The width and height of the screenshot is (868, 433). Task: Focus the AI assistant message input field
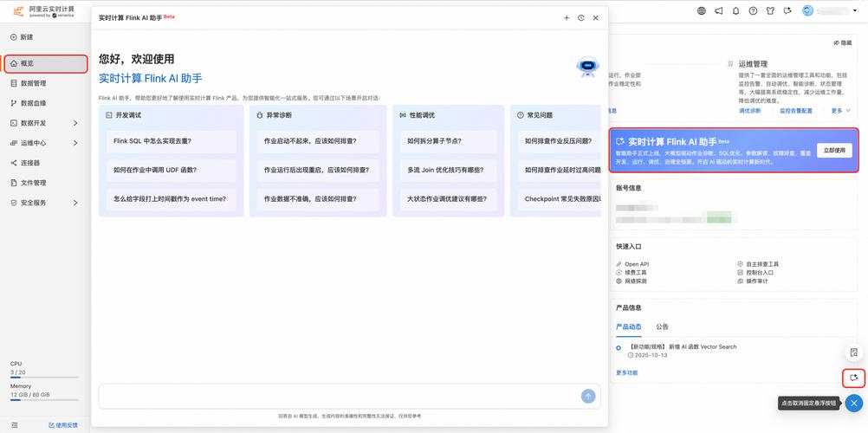(339, 397)
